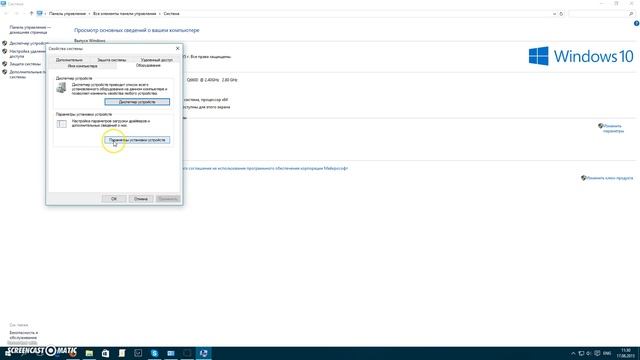The height and width of the screenshot is (360, 640).
Task: Click the taskbar clock and date
Action: click(x=625, y=353)
